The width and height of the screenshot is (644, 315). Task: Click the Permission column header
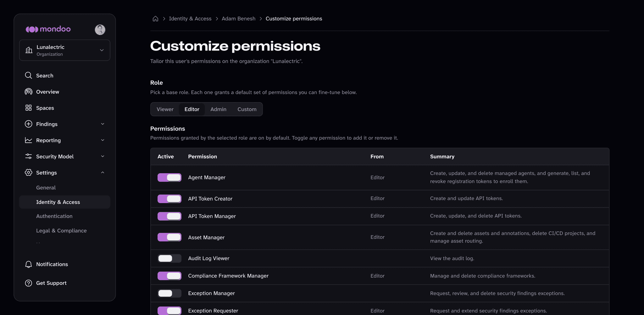tap(203, 157)
